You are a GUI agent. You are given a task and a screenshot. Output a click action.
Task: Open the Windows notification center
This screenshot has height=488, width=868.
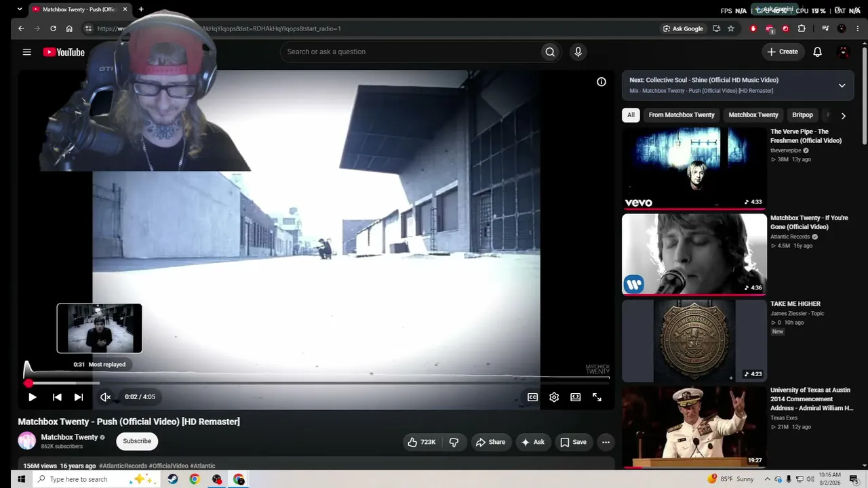(x=854, y=479)
